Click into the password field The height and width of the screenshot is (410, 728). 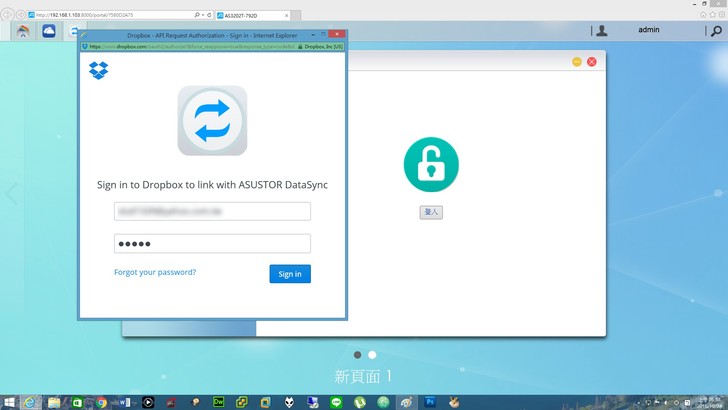pos(212,243)
